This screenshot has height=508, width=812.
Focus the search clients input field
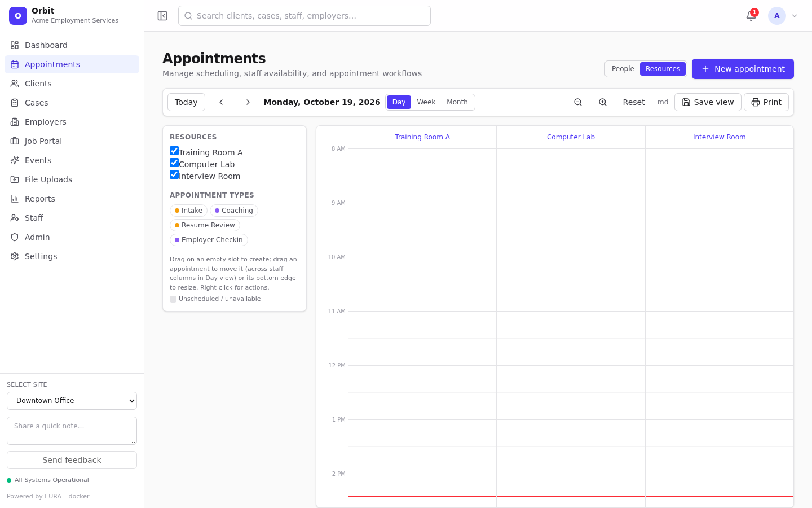[x=304, y=16]
